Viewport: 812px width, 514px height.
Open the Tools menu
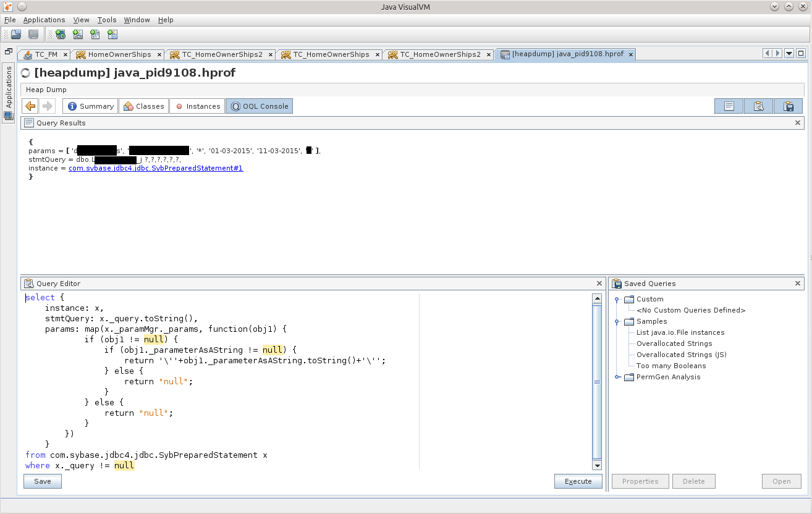(x=107, y=20)
